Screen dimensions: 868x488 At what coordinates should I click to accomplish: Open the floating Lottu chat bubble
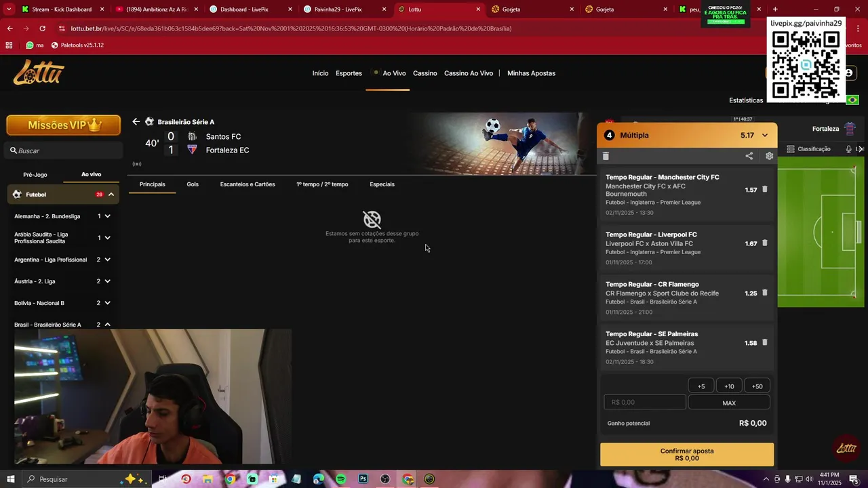click(846, 448)
